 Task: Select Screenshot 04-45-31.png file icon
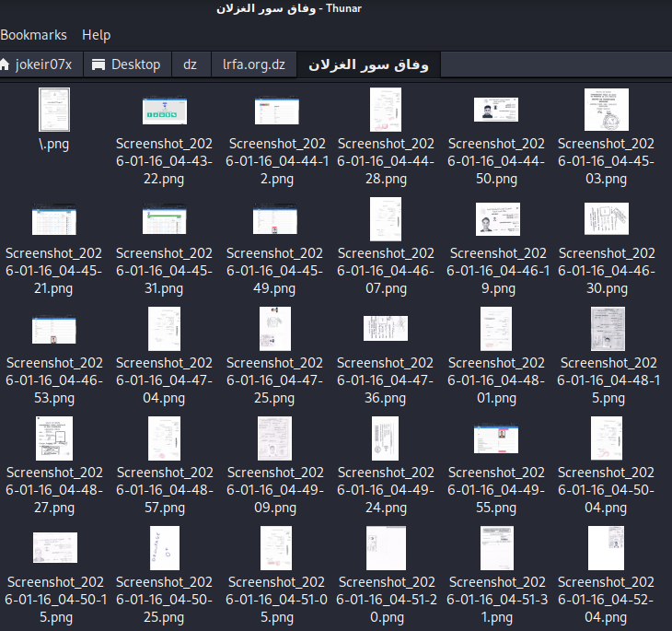point(165,220)
